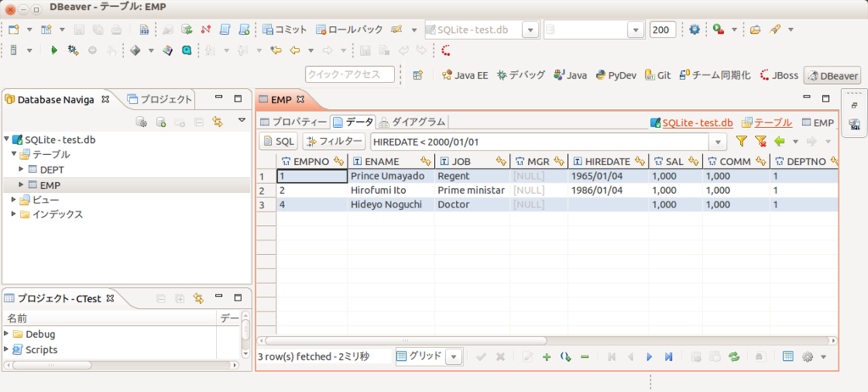The height and width of the screenshot is (392, 868).
Task: Toggle link with editor in Database Navigator
Action: click(217, 122)
